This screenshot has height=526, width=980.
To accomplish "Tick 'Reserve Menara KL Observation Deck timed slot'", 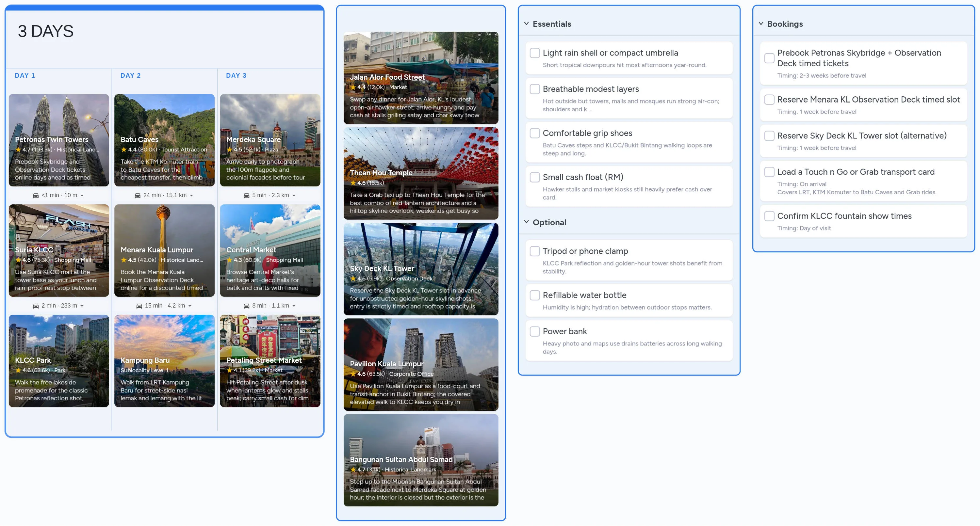I will [769, 100].
